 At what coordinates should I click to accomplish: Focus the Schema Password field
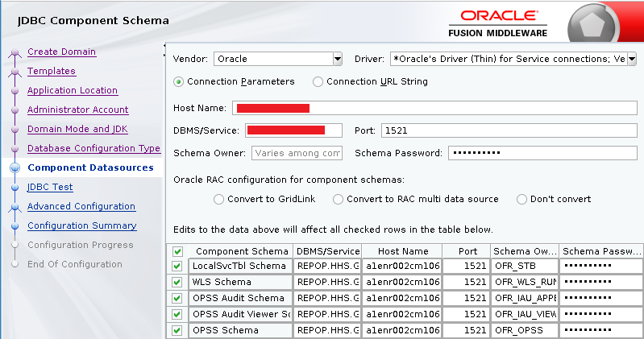pyautogui.click(x=542, y=153)
